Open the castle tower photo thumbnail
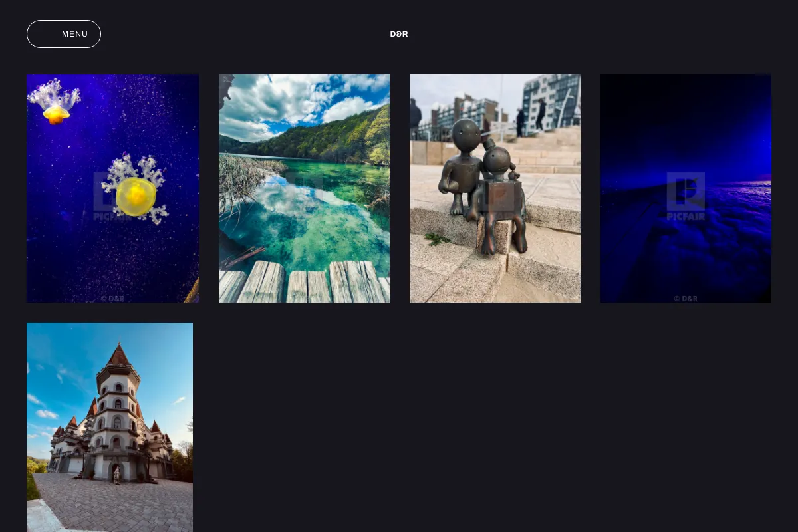This screenshot has width=798, height=532. pyautogui.click(x=110, y=427)
